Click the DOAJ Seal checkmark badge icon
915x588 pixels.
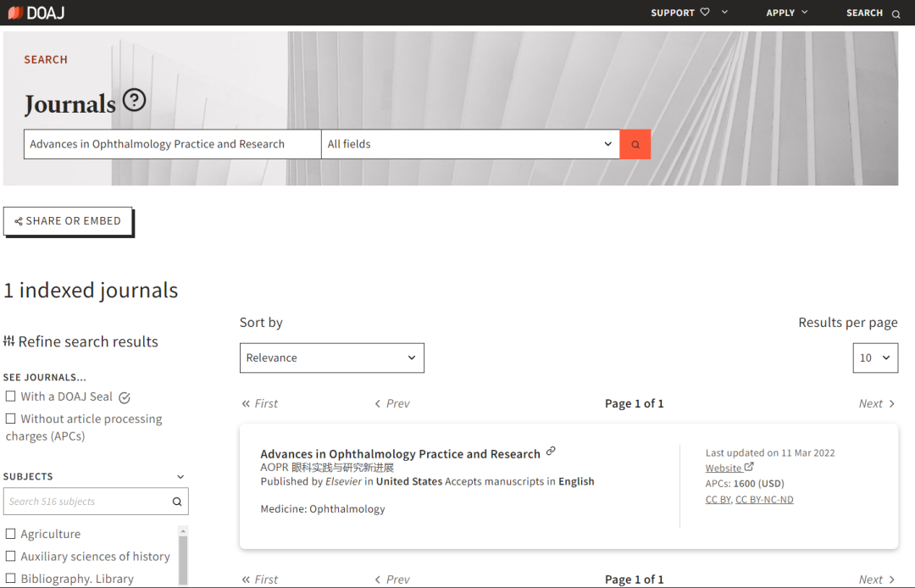pyautogui.click(x=125, y=397)
